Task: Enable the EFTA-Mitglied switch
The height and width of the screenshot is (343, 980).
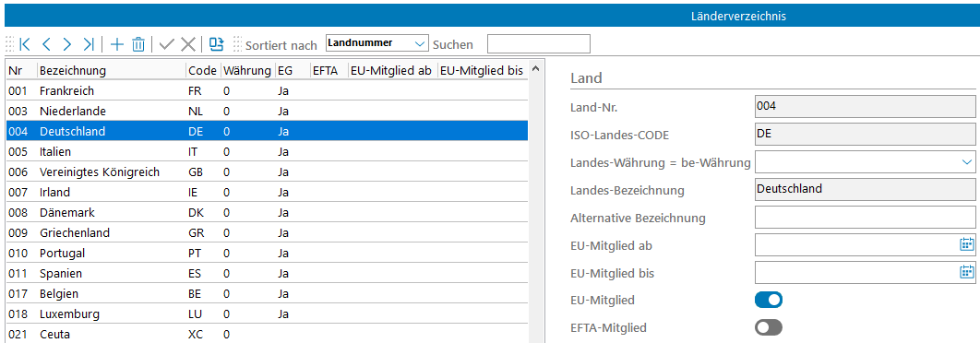Action: [769, 326]
